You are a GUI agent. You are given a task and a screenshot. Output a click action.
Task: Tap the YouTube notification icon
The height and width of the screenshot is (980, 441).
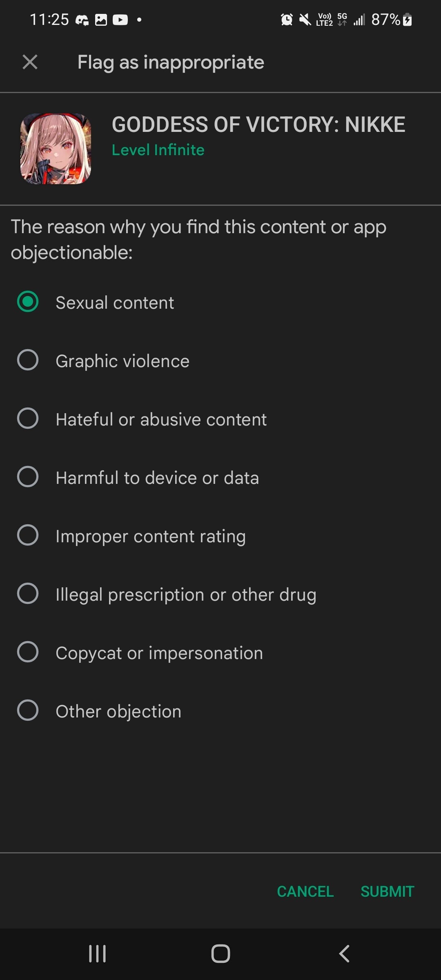120,20
